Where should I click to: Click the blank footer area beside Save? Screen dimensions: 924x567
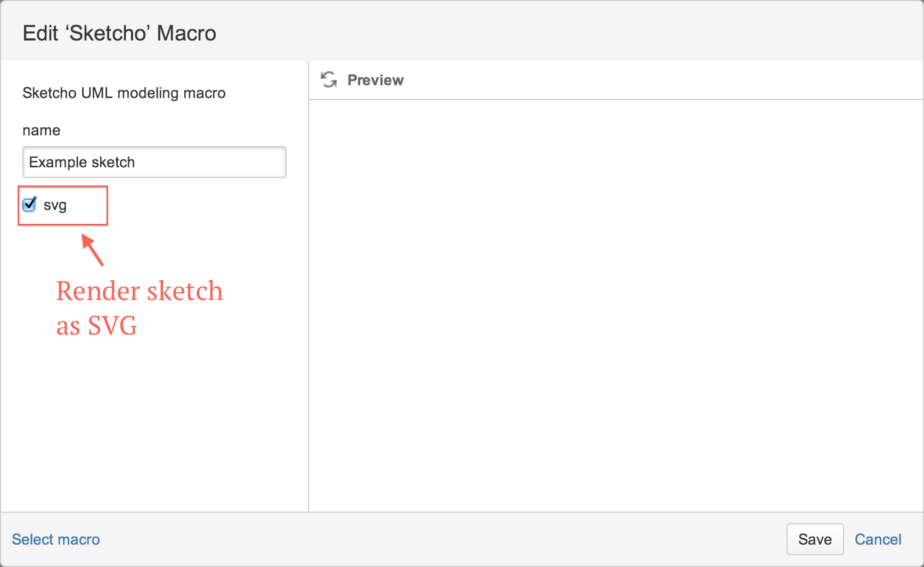click(x=442, y=539)
